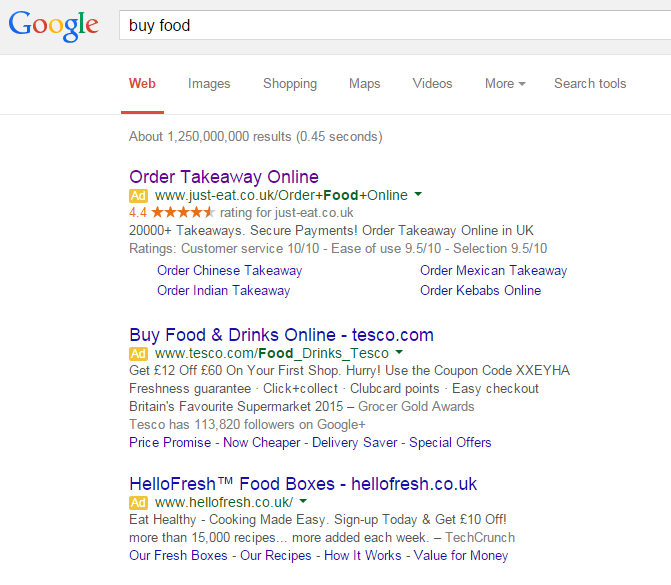671x585 pixels.
Task: Open the Delivery Saver link
Action: coord(354,442)
